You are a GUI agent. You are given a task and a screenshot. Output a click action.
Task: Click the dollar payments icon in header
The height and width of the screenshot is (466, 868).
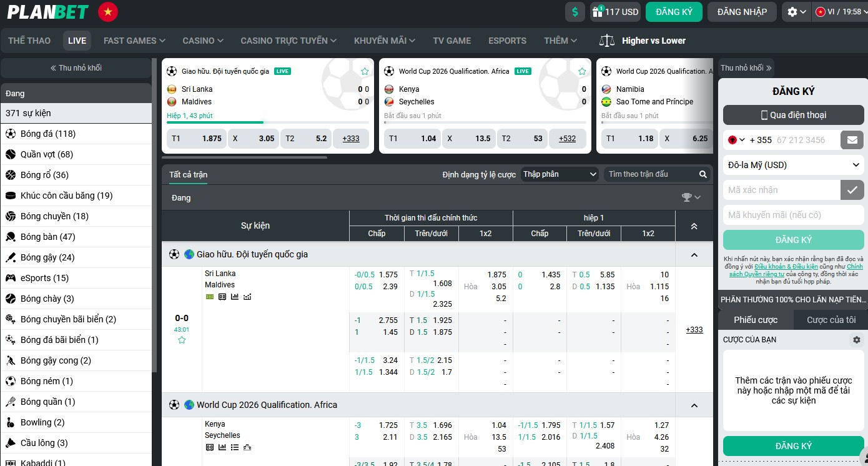pyautogui.click(x=575, y=12)
